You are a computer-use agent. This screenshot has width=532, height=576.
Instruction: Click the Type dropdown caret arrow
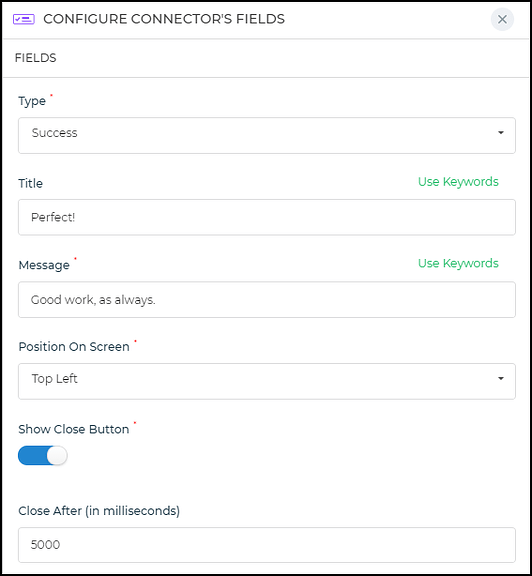500,133
